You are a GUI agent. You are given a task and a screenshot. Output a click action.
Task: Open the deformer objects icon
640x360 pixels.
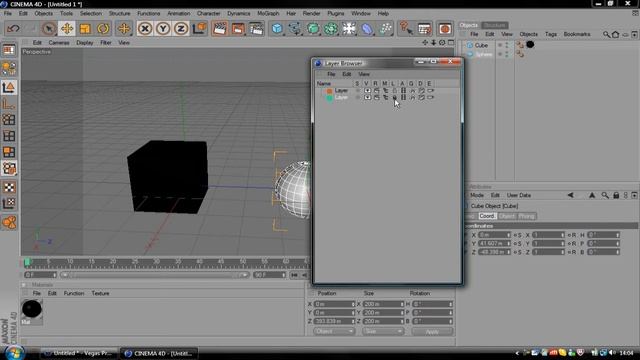coord(367,29)
